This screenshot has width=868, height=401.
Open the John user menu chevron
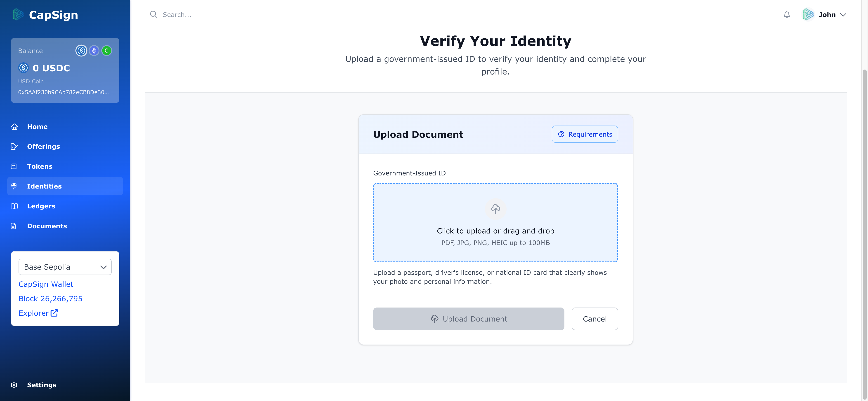(843, 15)
